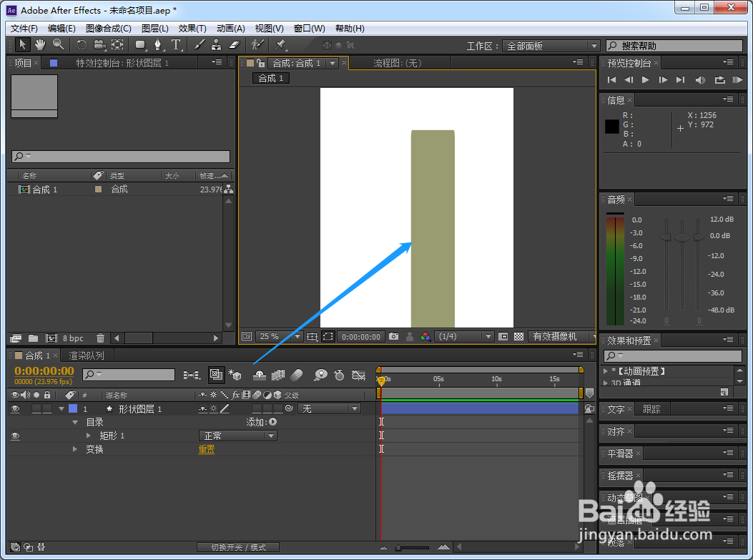753x560 pixels.
Task: Open the 效果(T) menu
Action: tap(192, 29)
